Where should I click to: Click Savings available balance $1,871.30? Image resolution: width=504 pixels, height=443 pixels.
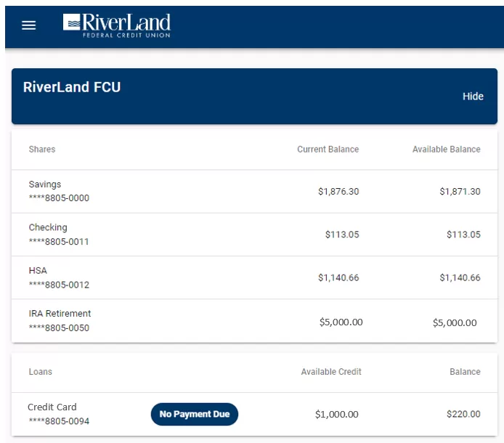[x=460, y=192]
